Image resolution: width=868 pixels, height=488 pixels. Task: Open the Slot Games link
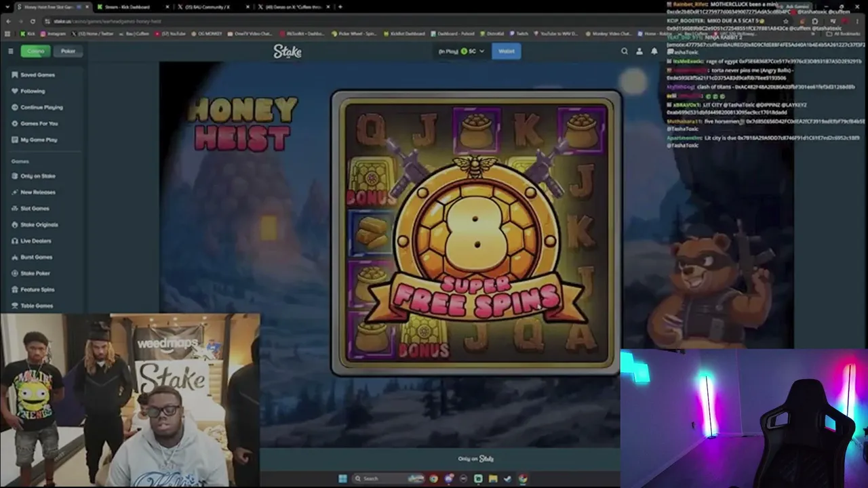[x=35, y=208]
